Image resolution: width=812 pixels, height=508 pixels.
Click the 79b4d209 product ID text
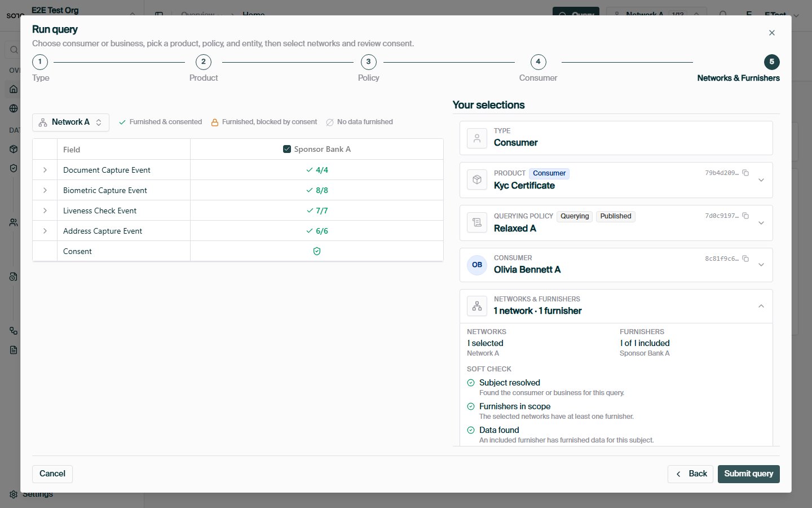(722, 173)
